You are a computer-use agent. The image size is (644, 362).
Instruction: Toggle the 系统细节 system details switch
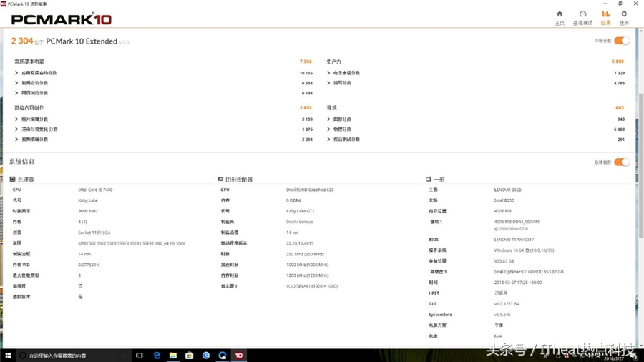click(621, 162)
